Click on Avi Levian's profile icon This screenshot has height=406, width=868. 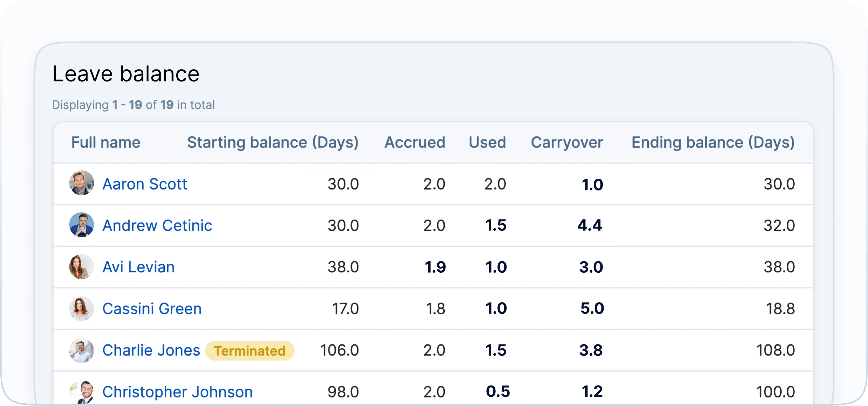click(x=80, y=267)
